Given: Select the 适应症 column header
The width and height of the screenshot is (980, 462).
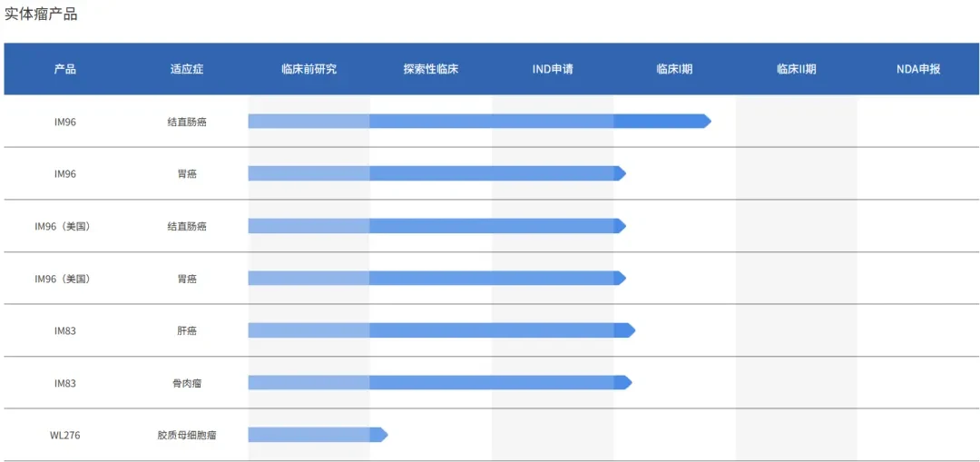Looking at the screenshot, I should pos(187,69).
